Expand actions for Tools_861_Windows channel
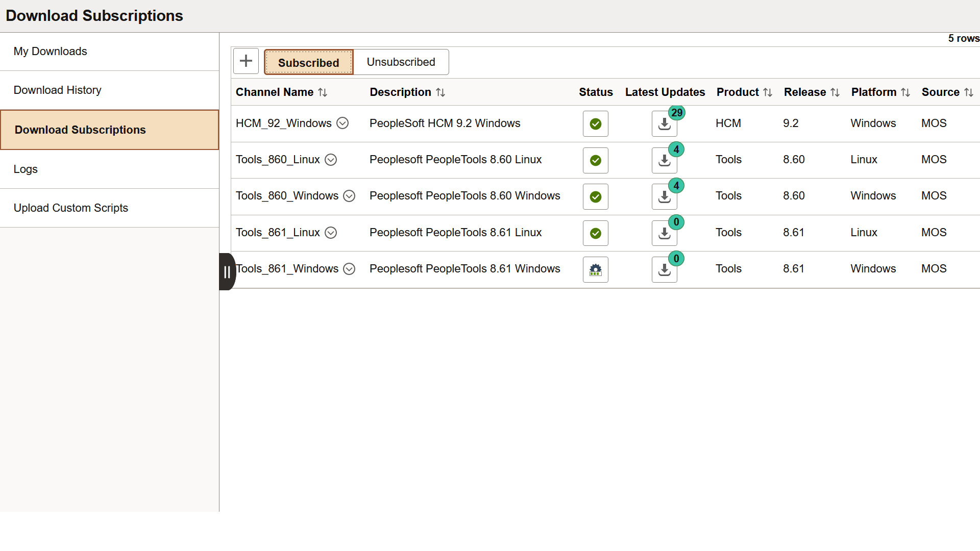980x551 pixels. tap(349, 268)
